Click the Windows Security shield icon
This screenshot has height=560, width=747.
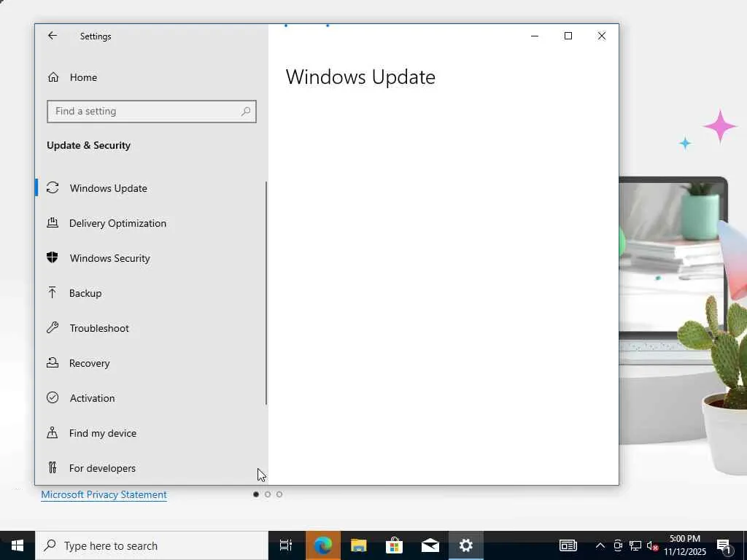53,257
